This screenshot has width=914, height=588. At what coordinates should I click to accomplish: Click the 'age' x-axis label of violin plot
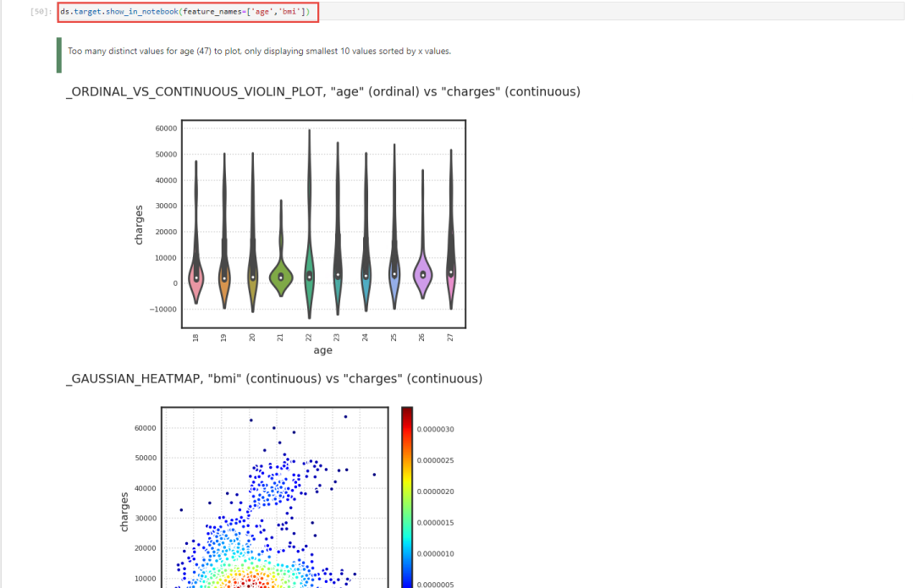[323, 350]
